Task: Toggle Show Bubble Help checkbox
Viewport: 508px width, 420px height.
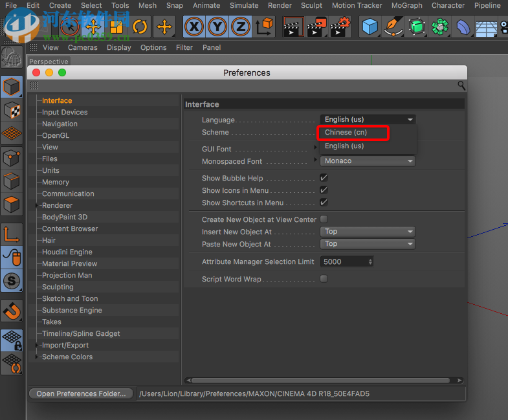Action: point(324,177)
